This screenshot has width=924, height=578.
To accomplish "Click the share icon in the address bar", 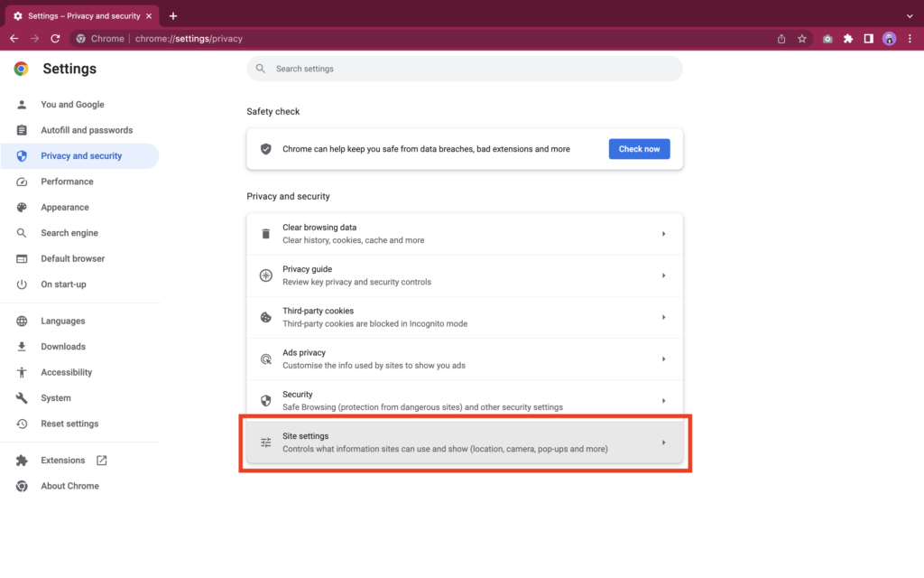I will coord(781,38).
